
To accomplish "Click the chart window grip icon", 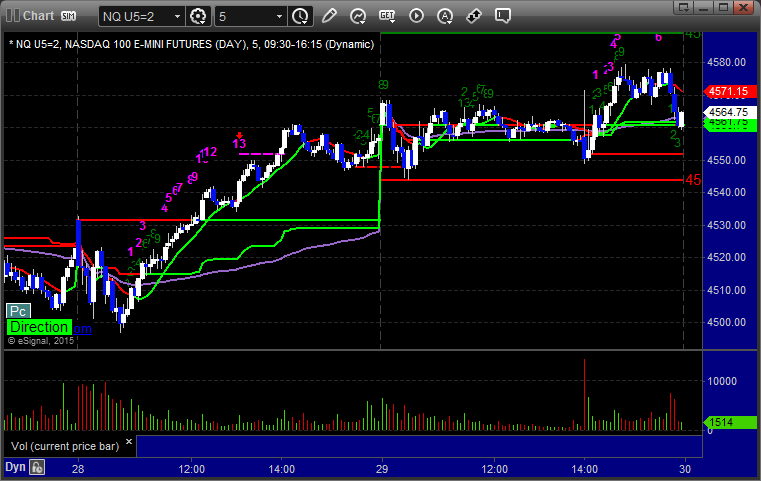I will tap(13, 16).
